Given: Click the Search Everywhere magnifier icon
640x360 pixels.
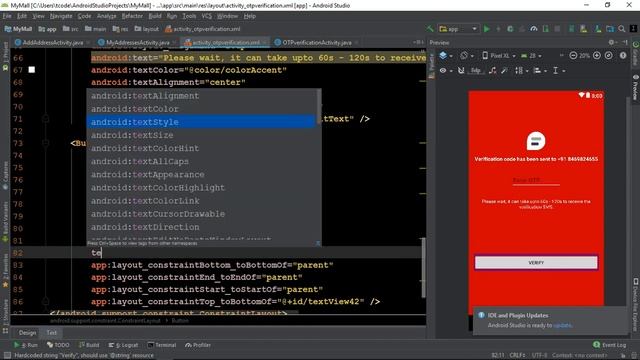Looking at the screenshot, I should 622,29.
